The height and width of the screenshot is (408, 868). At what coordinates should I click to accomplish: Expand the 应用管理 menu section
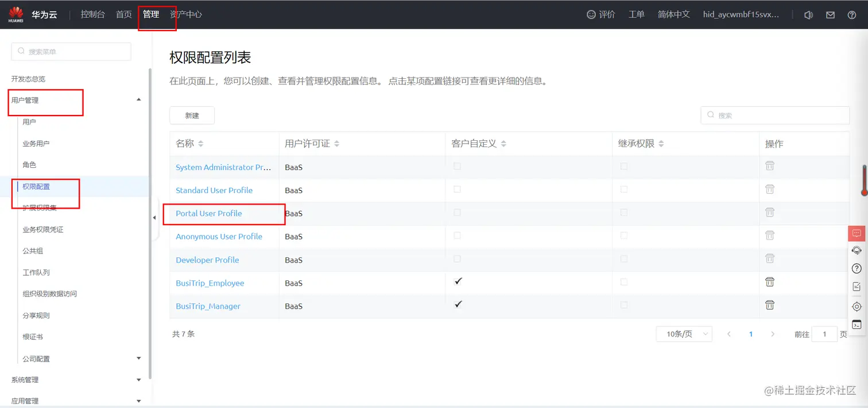click(138, 401)
